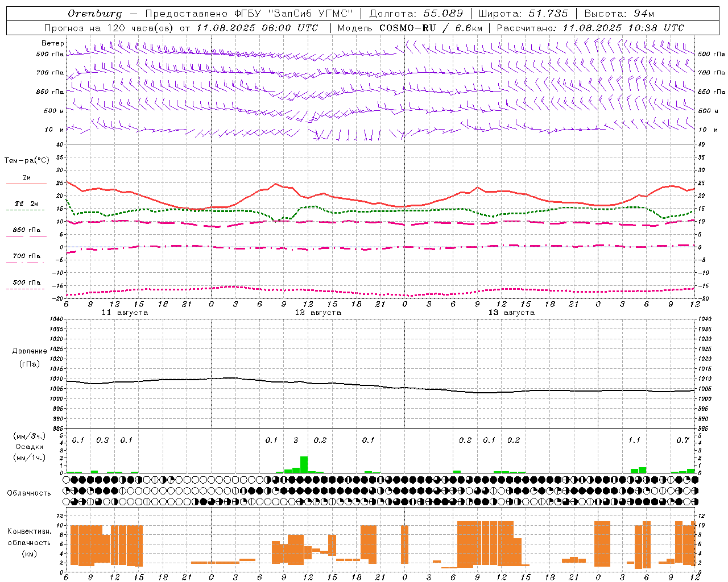Click the green dashed 'Td 2м' legend entry
Viewport: 728px width, 582px height.
point(26,206)
